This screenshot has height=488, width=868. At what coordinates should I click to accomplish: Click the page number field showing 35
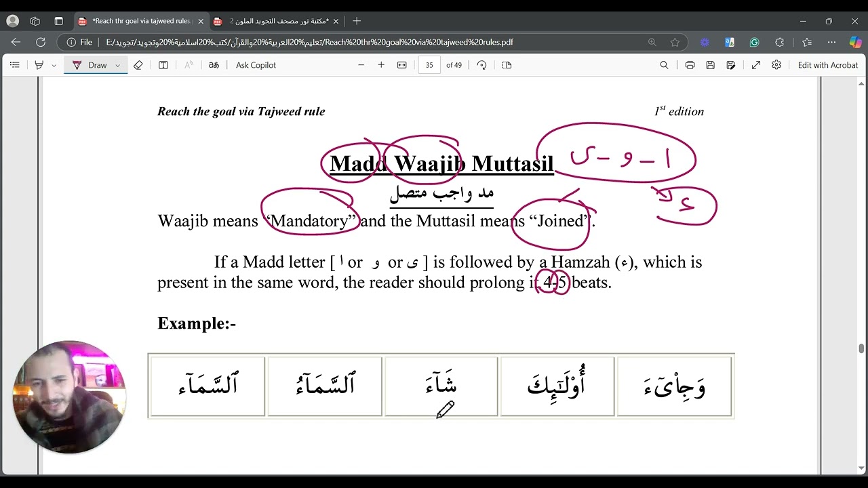coord(429,65)
